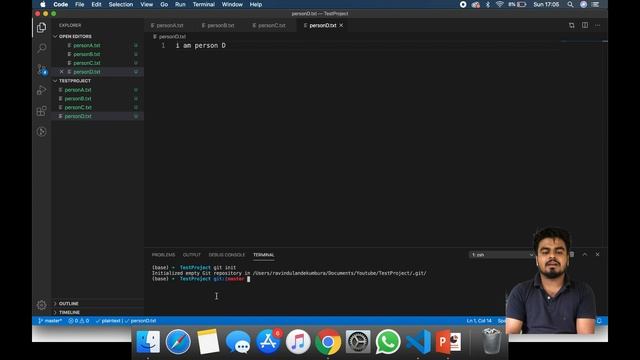Open the Trash in the dock
The width and height of the screenshot is (640, 360).
click(x=491, y=341)
